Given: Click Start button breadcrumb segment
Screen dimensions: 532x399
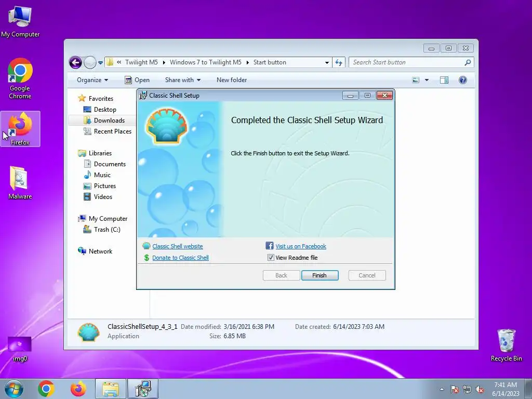Looking at the screenshot, I should (270, 62).
